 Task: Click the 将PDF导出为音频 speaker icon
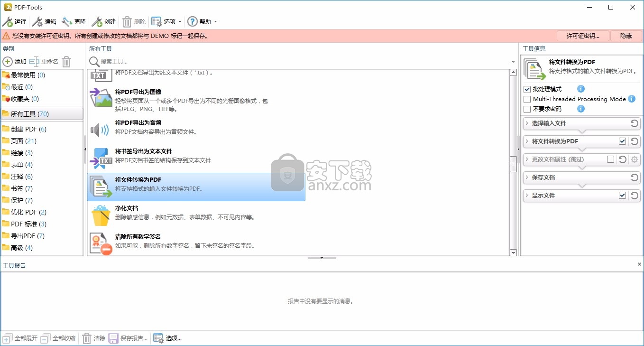click(x=100, y=130)
